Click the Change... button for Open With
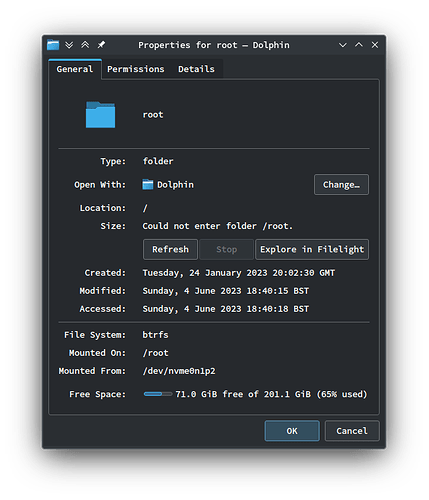This screenshot has height=500, width=429. [x=341, y=184]
